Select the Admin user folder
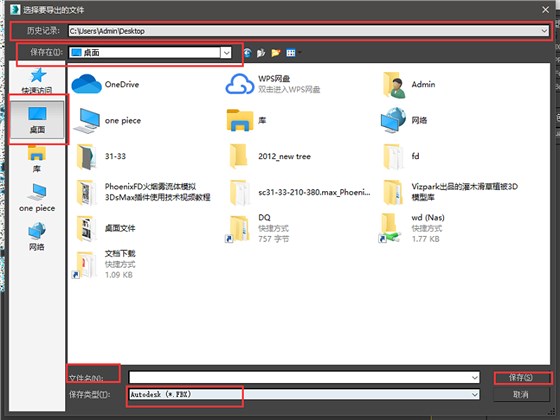This screenshot has width=560, height=420. click(x=409, y=85)
